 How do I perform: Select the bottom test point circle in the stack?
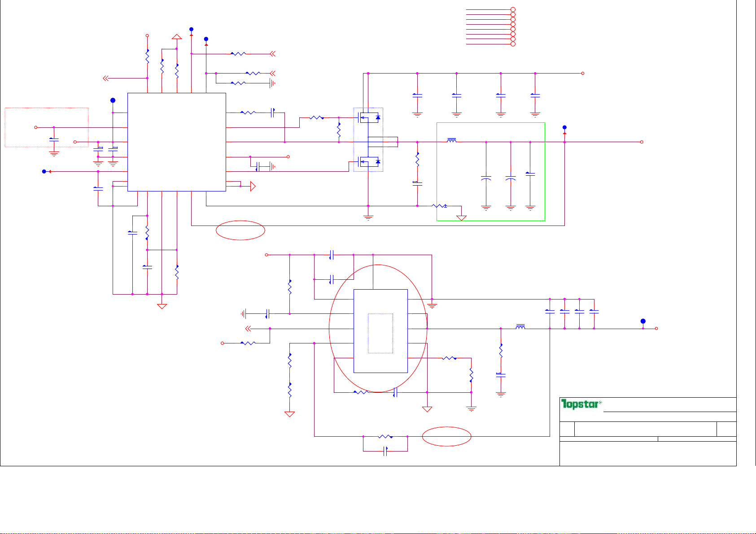(513, 44)
